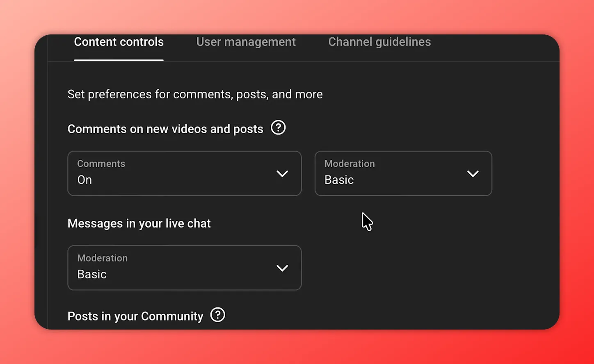The width and height of the screenshot is (594, 364).
Task: Select the 'Posts in your Community' heading
Action: click(135, 316)
